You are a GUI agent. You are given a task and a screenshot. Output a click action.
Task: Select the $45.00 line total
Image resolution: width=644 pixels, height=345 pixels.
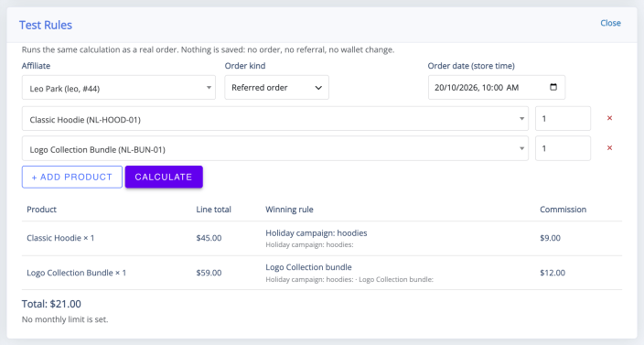click(x=209, y=238)
